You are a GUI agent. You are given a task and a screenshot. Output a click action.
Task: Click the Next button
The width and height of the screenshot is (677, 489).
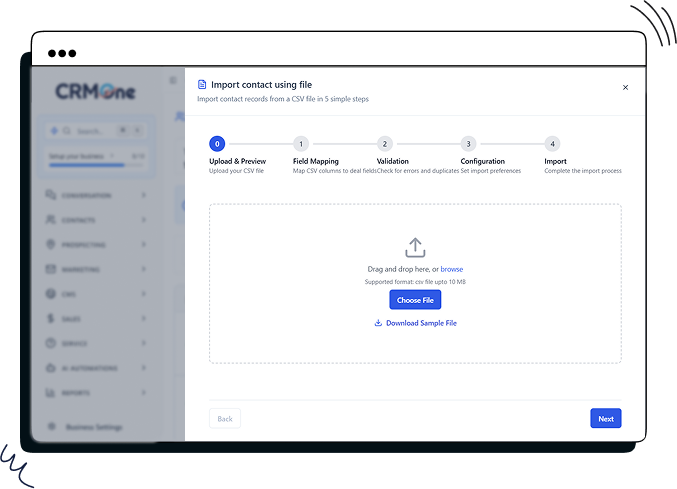tap(605, 419)
